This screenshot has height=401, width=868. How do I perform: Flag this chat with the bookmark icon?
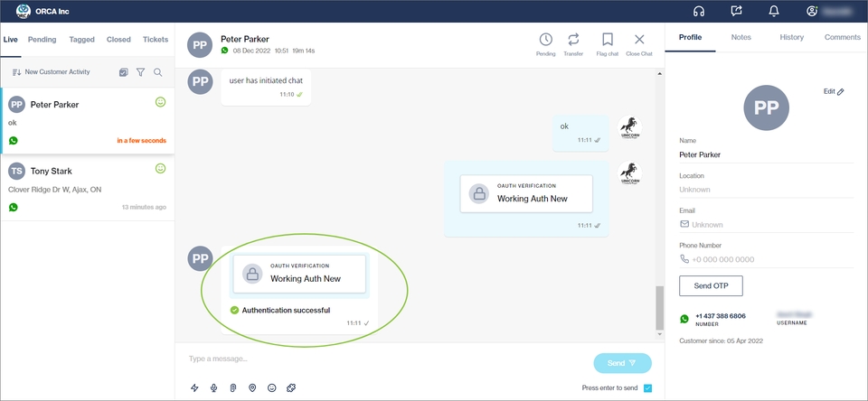(x=608, y=40)
